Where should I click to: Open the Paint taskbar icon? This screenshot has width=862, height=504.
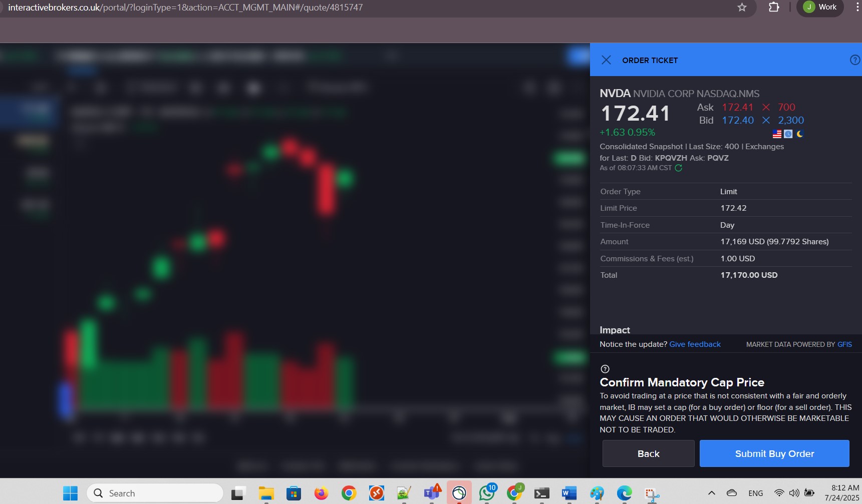click(597, 493)
